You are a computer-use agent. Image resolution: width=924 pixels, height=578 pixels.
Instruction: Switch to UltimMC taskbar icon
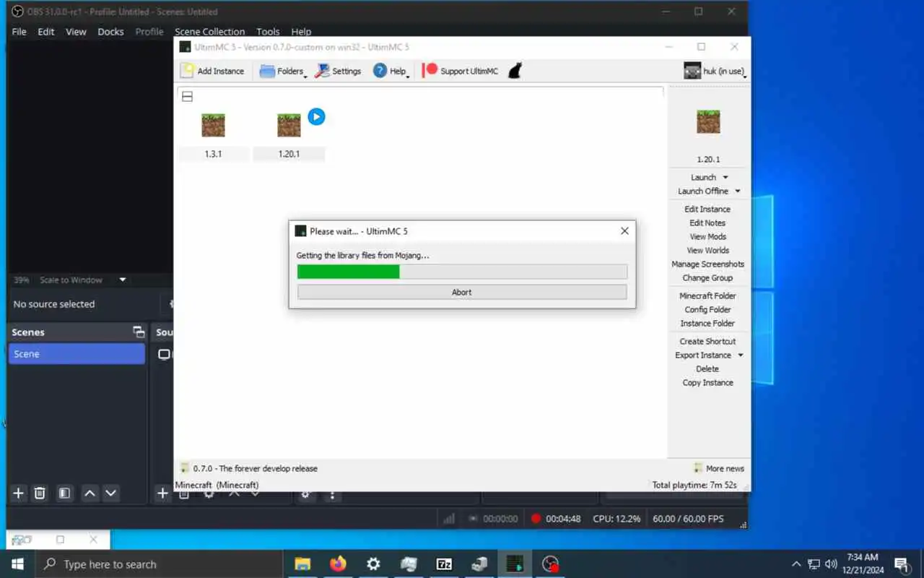click(x=515, y=564)
